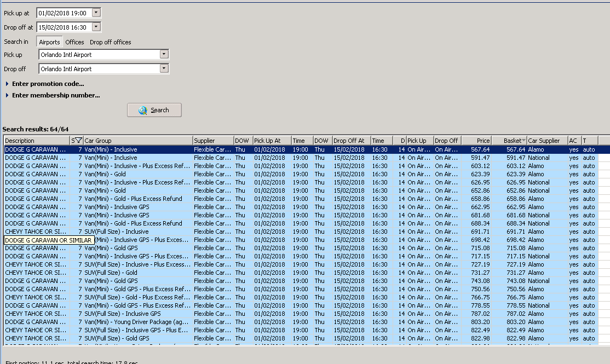610x364 pixels.
Task: Click into the Pick up at date field
Action: 64,13
